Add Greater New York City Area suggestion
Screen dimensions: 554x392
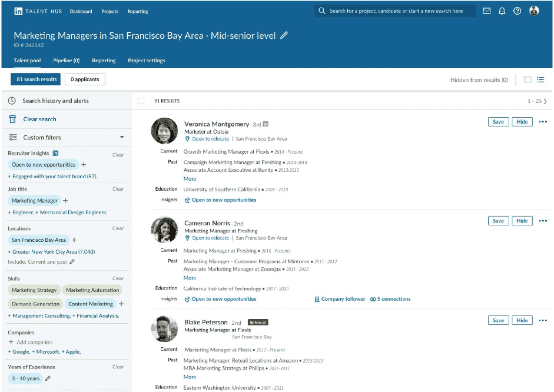51,252
